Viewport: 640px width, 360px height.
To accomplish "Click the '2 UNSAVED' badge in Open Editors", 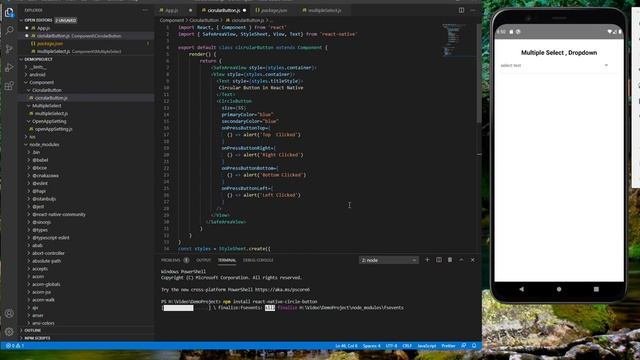I will click(x=66, y=20).
